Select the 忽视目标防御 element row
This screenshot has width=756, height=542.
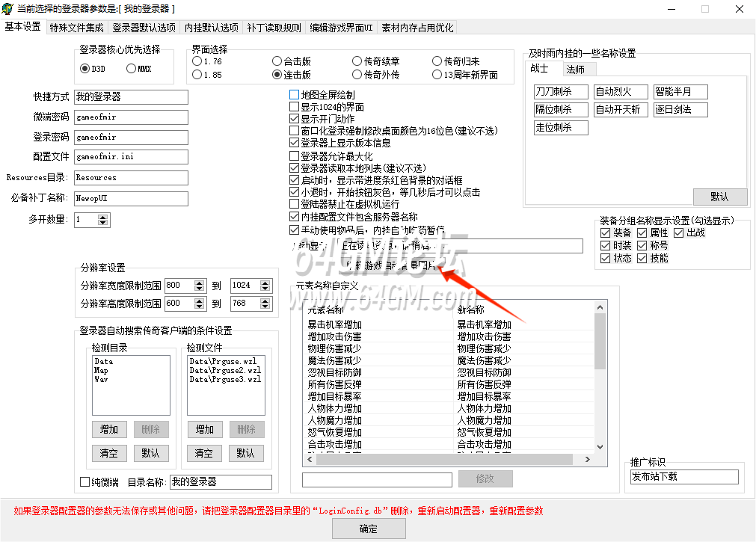click(449, 372)
